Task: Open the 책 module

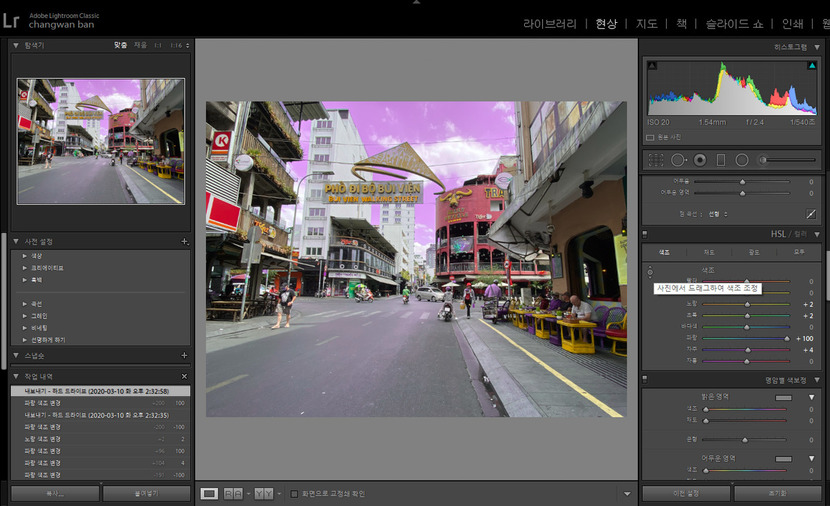Action: [x=681, y=23]
